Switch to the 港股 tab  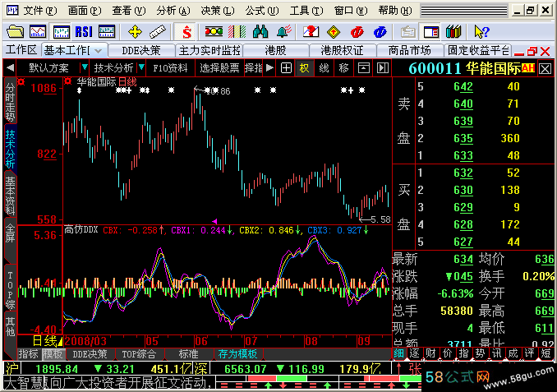275,50
